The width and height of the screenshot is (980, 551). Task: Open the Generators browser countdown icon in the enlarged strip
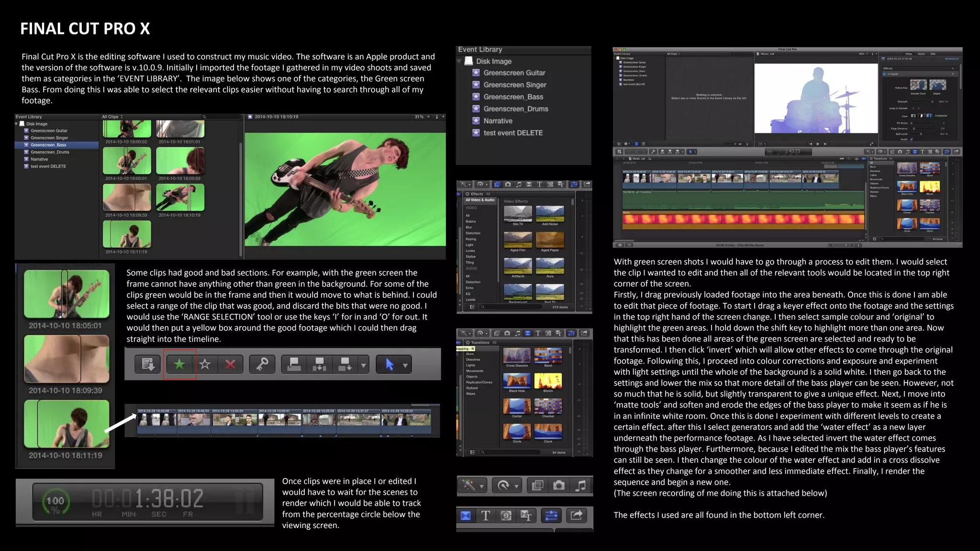(x=506, y=515)
